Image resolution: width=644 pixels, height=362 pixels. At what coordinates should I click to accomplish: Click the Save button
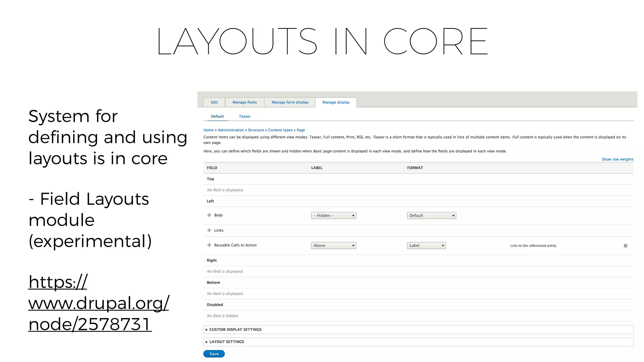[x=214, y=354]
